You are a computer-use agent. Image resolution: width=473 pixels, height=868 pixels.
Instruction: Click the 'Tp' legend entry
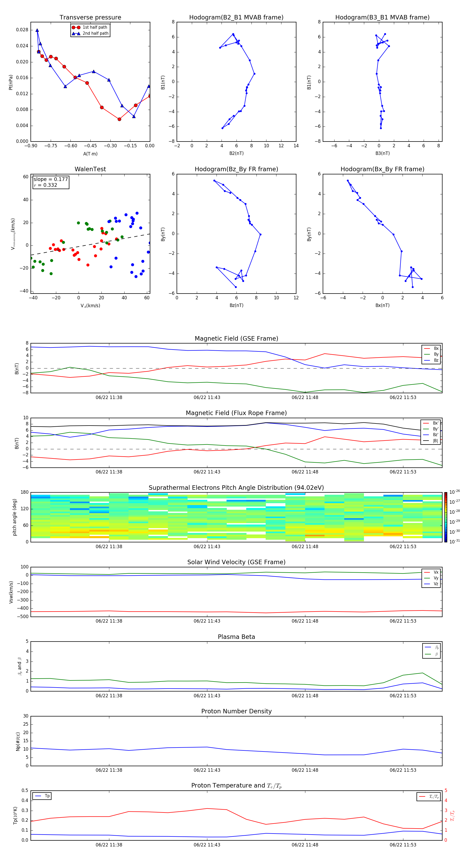pyautogui.click(x=42, y=796)
